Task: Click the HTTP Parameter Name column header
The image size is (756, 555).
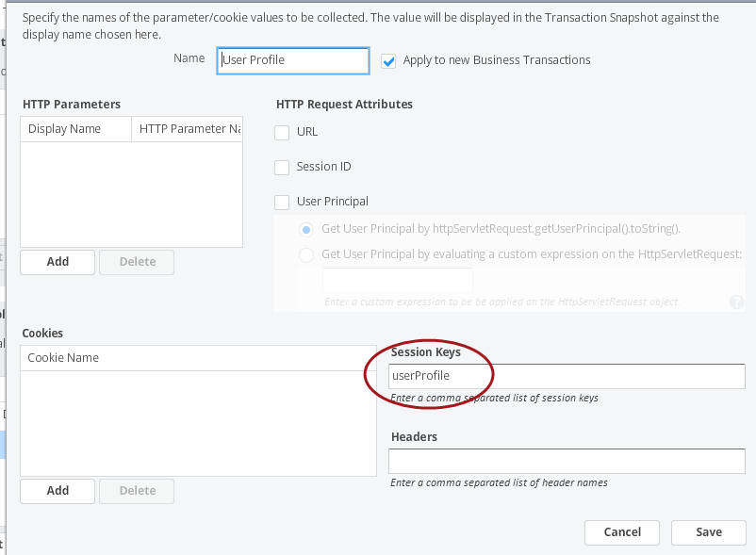Action: [x=188, y=129]
